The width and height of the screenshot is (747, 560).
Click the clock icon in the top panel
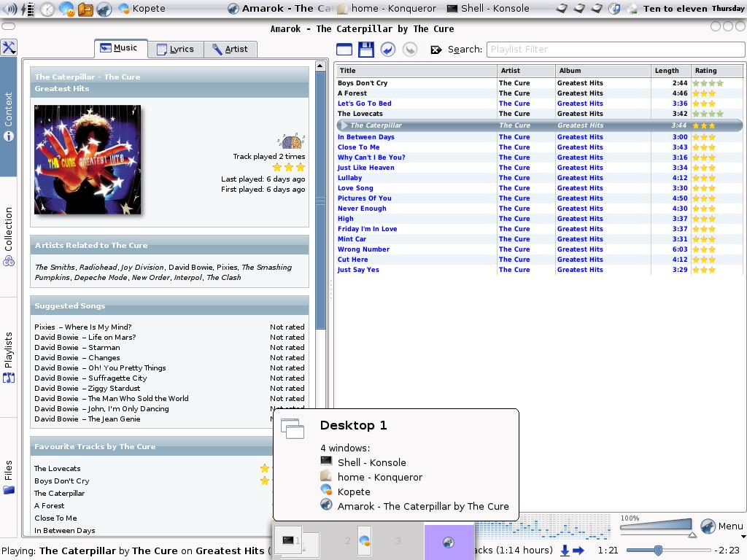tap(47, 9)
